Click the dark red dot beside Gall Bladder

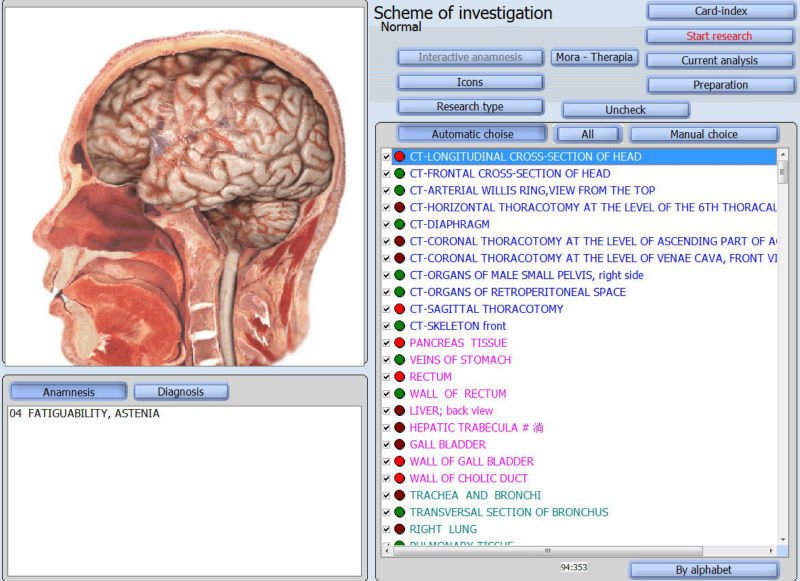click(x=399, y=445)
